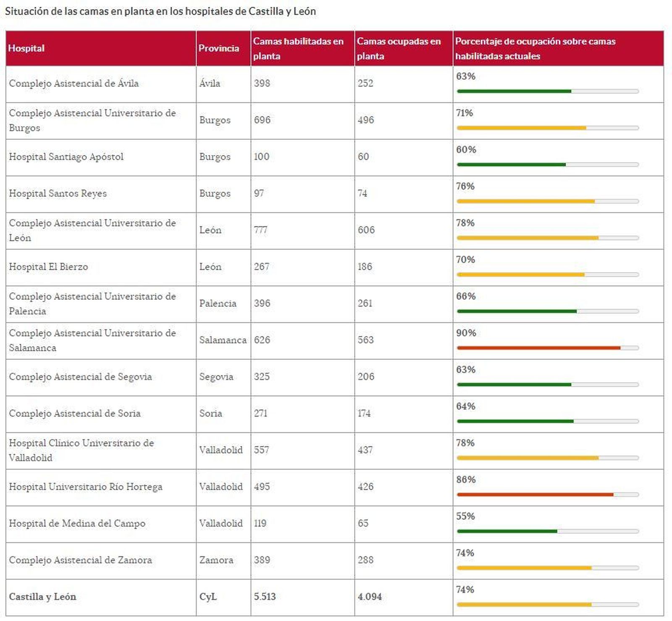Click the Castilla y León total 74% bar
The height and width of the screenshot is (621, 672).
tap(524, 605)
